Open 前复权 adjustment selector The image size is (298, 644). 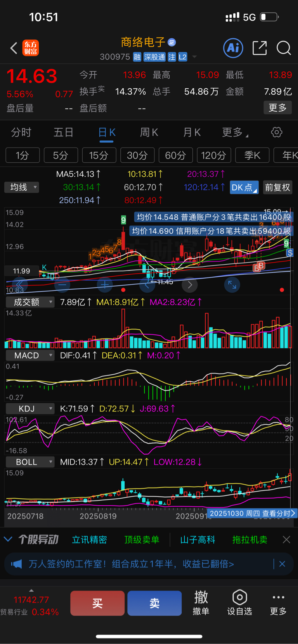click(277, 188)
